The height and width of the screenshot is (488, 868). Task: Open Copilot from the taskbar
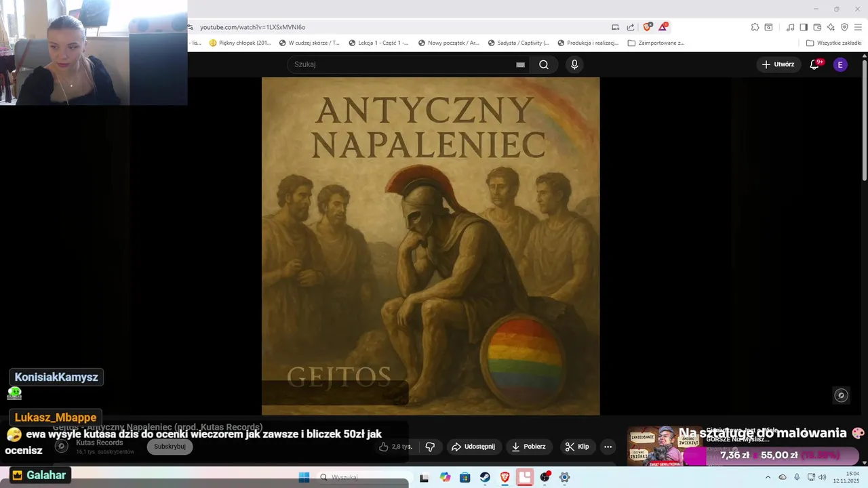tap(445, 477)
